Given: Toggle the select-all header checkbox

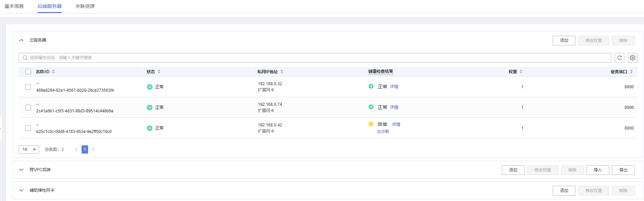Looking at the screenshot, I should click(28, 72).
